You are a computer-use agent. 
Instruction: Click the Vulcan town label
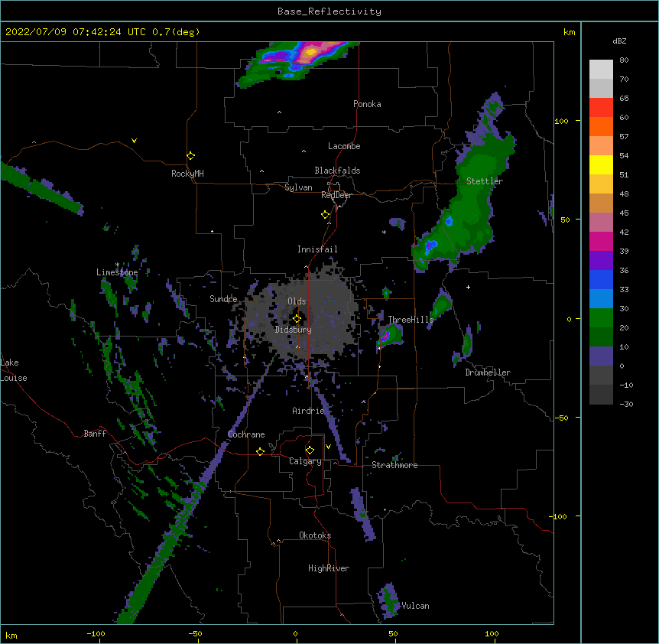[x=415, y=606]
